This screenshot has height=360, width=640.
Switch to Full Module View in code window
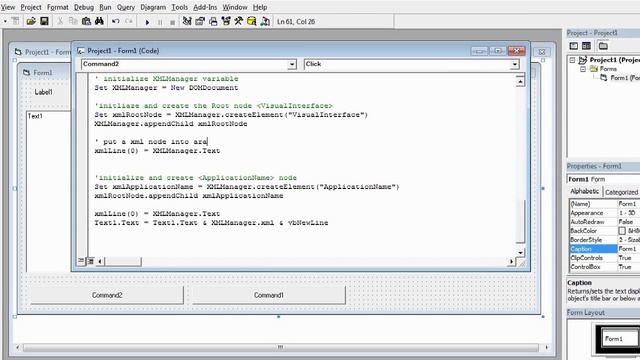[x=91, y=261]
